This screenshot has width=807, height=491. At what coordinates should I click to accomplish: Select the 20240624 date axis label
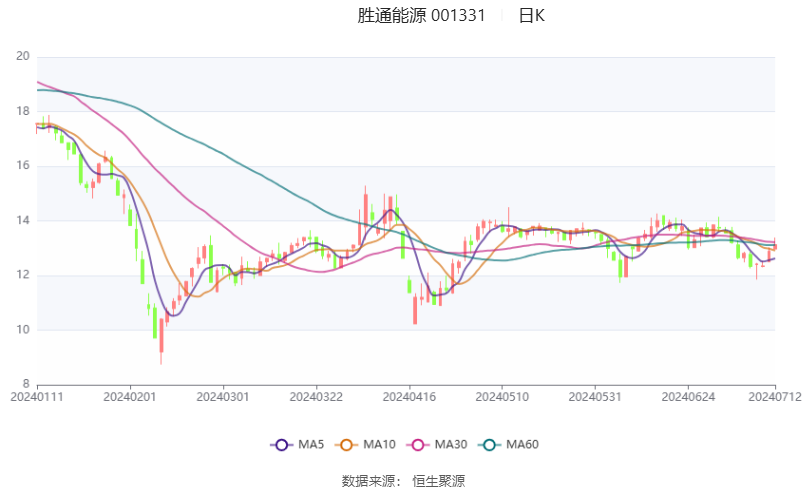(688, 397)
